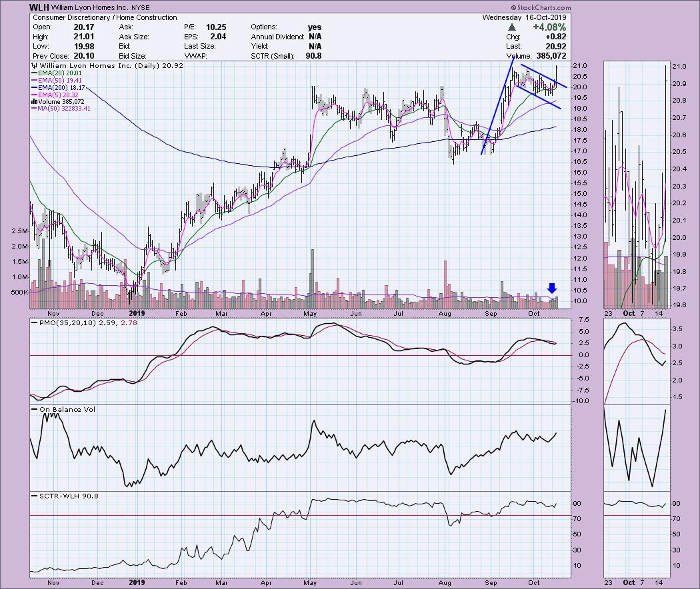Click the +4.08% percent change value

point(549,27)
